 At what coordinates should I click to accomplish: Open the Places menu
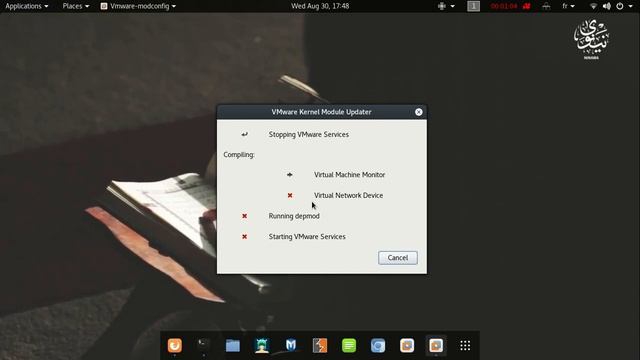pos(76,6)
